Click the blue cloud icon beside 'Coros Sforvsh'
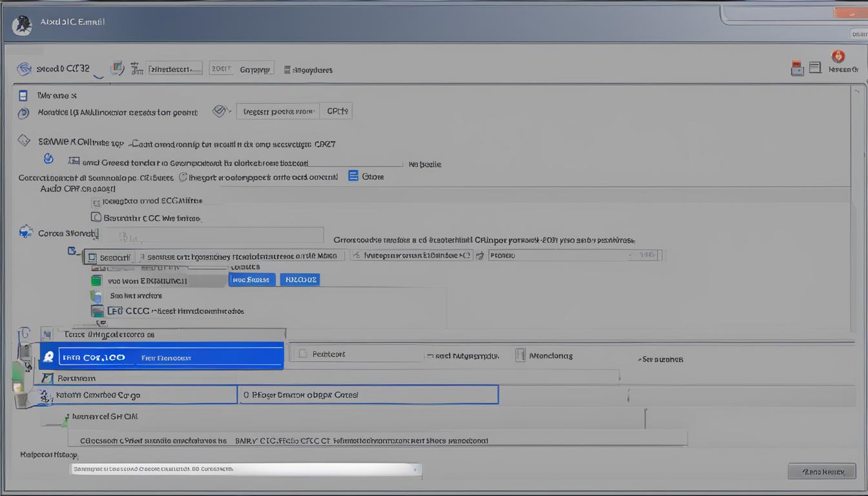The width and height of the screenshot is (868, 496). 26,232
